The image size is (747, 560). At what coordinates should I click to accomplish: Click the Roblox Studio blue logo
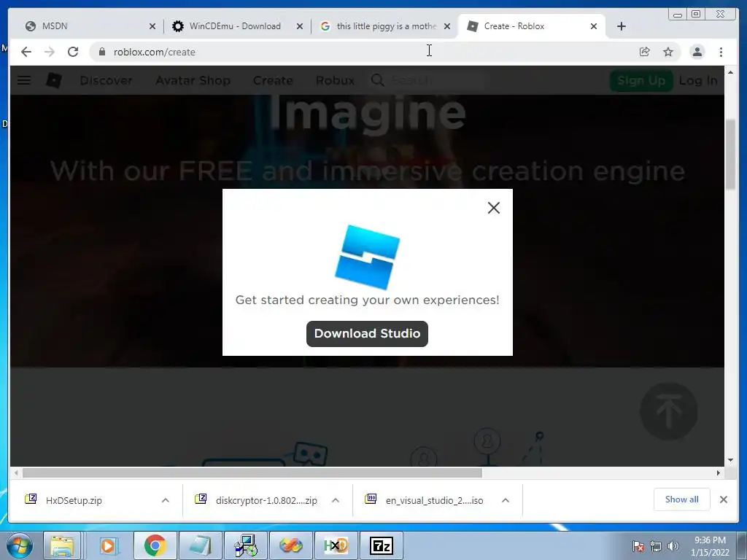coord(368,257)
